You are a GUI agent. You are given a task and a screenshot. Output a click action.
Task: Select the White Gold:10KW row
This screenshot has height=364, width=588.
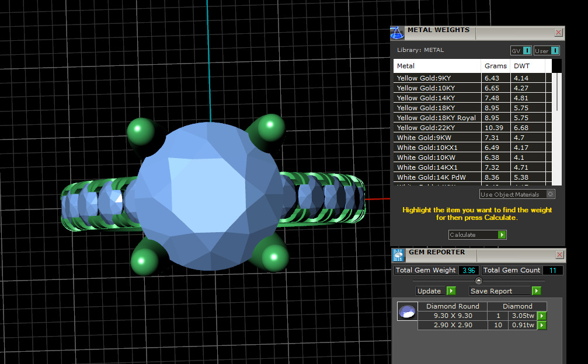click(472, 157)
